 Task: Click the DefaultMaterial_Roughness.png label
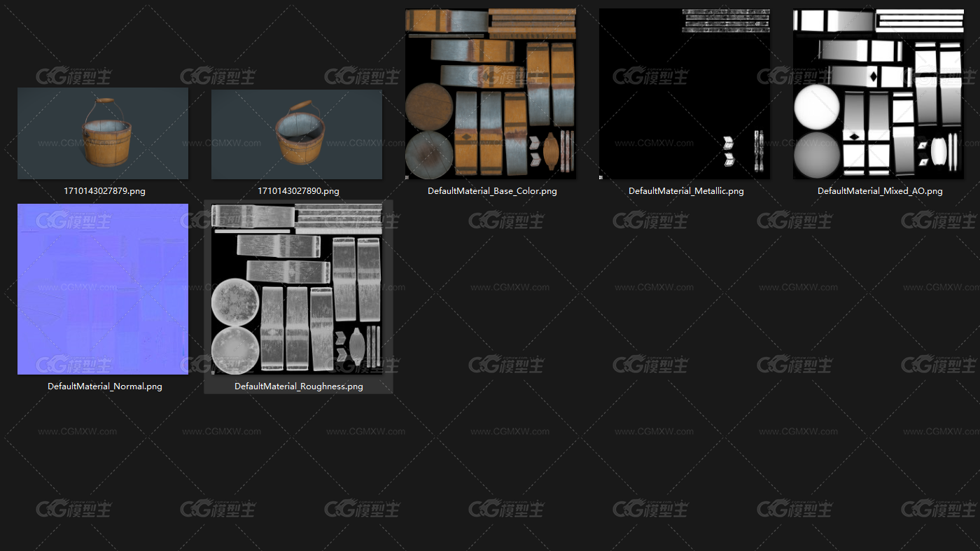tap(299, 386)
